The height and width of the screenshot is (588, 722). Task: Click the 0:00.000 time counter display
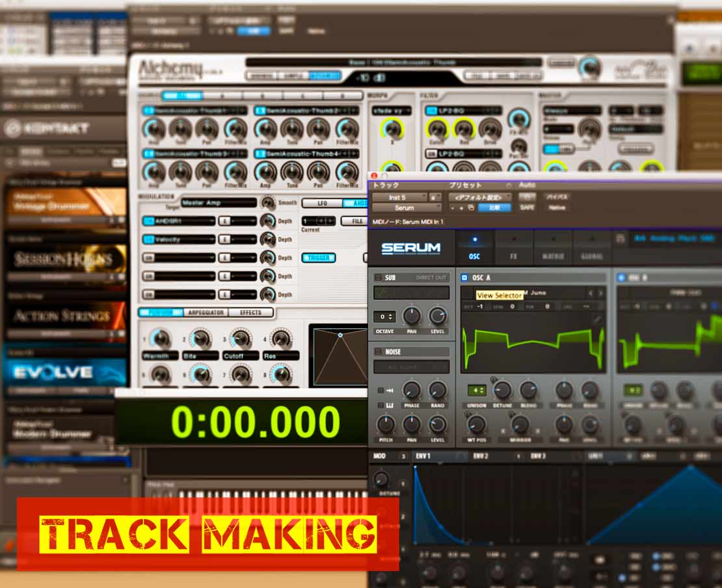point(256,421)
